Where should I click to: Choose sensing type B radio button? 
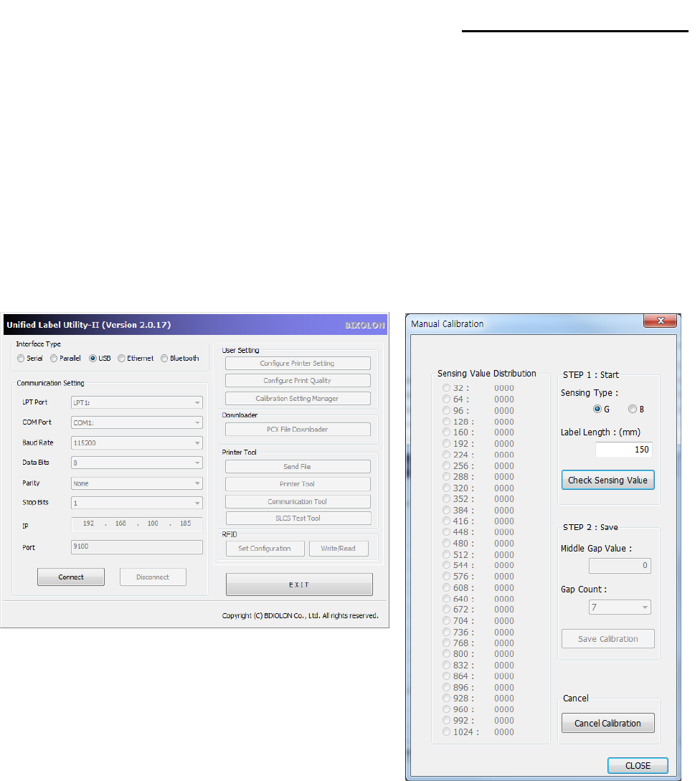pyautogui.click(x=633, y=409)
